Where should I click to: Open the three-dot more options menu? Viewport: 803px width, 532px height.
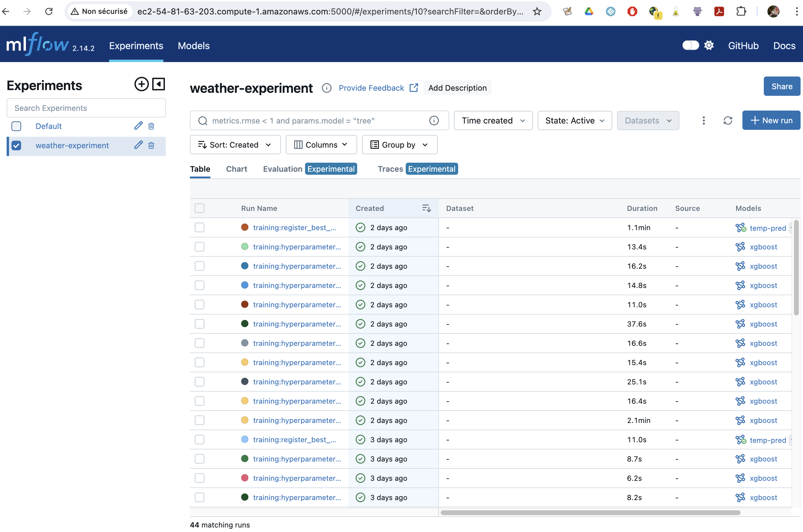click(704, 120)
